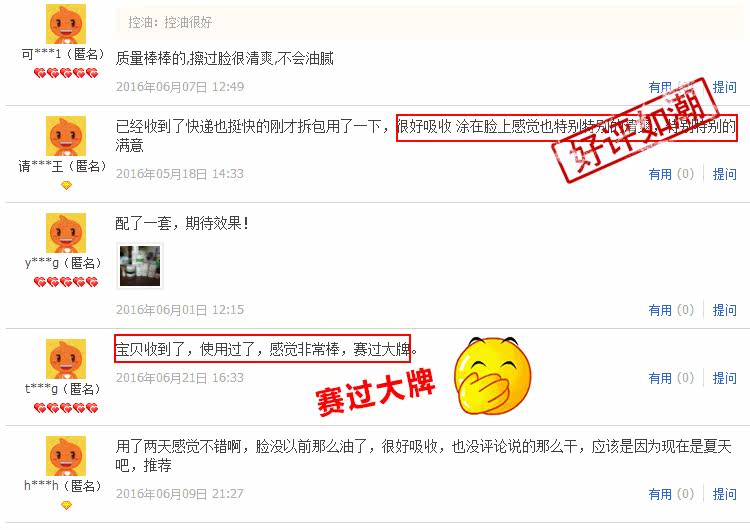Click the laughing emoji sticker

(x=492, y=376)
